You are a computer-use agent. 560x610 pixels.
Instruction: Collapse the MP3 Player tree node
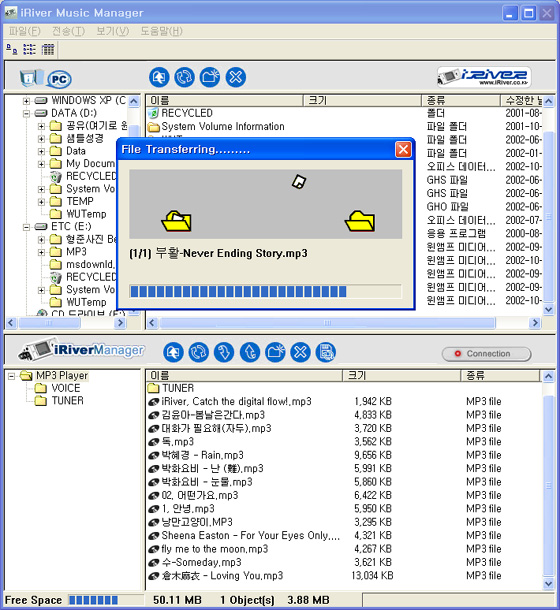coord(12,376)
